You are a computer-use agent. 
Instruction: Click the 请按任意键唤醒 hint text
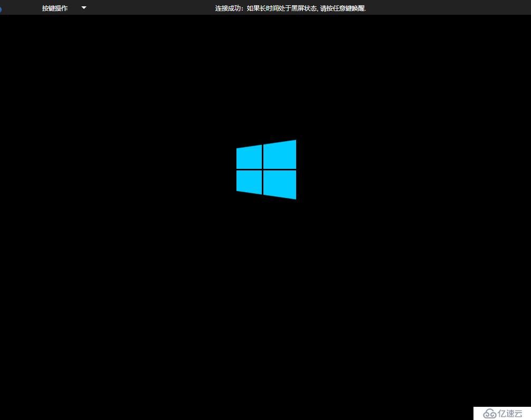[x=343, y=8]
